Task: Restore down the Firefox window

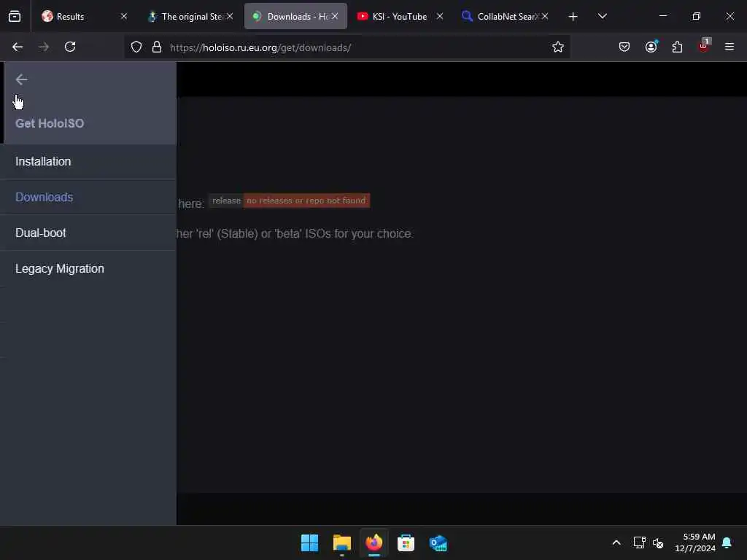Action: click(697, 16)
